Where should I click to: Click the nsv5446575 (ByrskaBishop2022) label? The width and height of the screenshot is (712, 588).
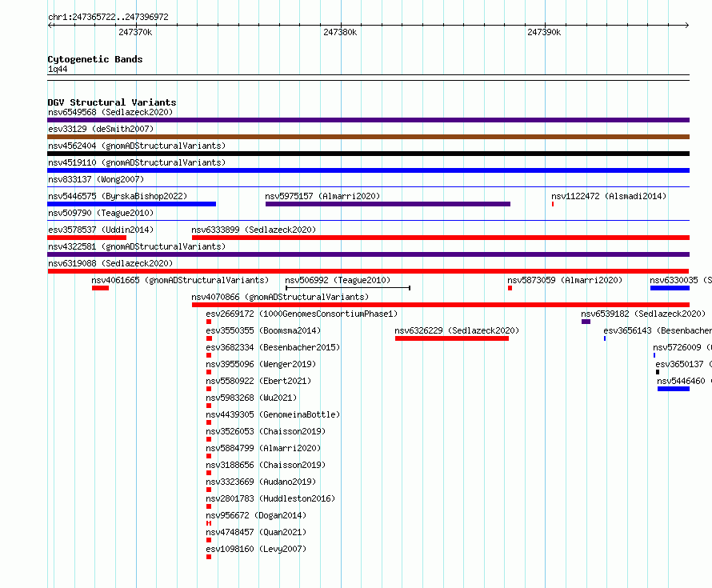tap(118, 196)
